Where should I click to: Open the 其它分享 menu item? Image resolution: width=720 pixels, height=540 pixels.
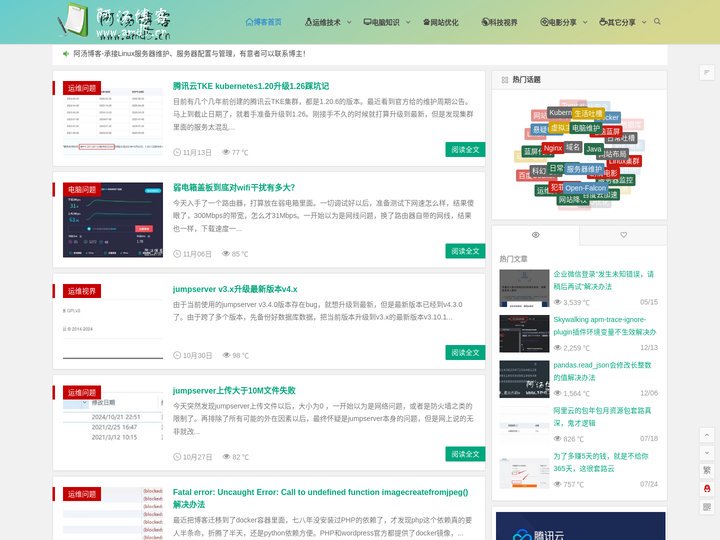pos(618,22)
